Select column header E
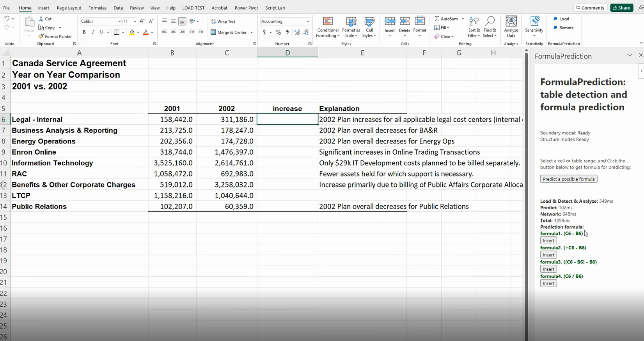Viewport: 644px width, 341px height. [x=362, y=53]
